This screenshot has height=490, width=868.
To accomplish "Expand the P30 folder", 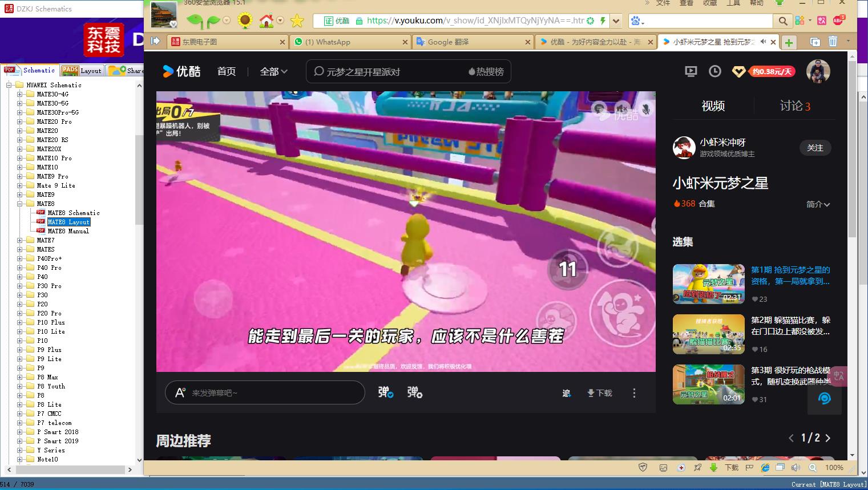I will tap(20, 295).
